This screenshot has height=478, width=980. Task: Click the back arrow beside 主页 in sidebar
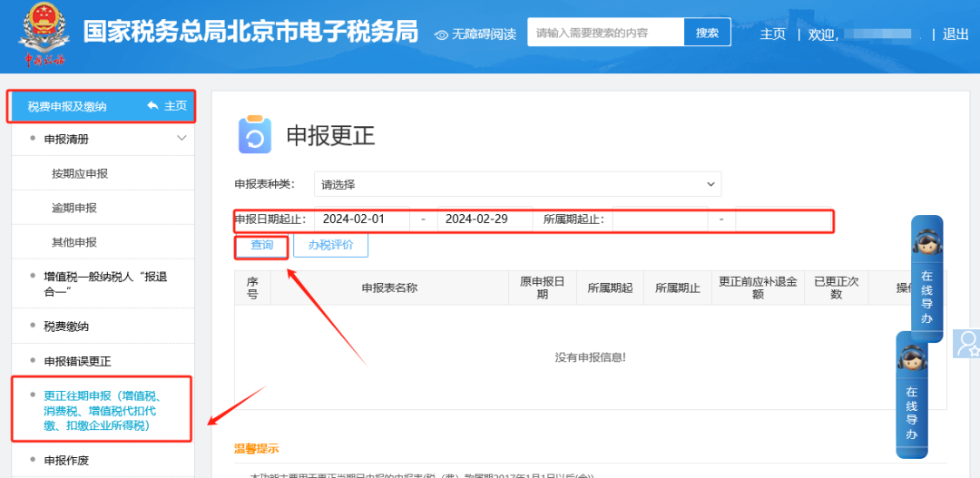coord(153,106)
